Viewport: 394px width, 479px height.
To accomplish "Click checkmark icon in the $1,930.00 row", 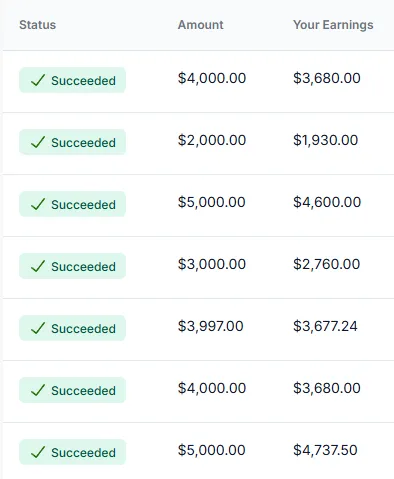I will 38,142.
